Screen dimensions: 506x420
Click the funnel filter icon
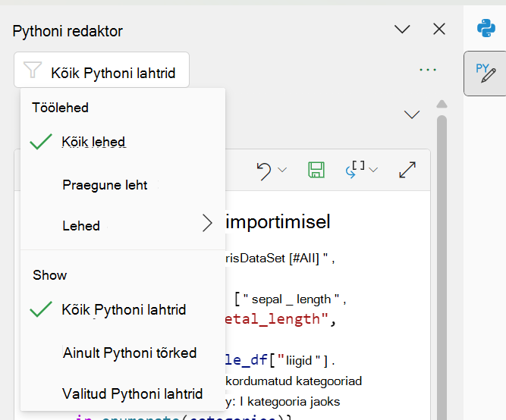(33, 70)
